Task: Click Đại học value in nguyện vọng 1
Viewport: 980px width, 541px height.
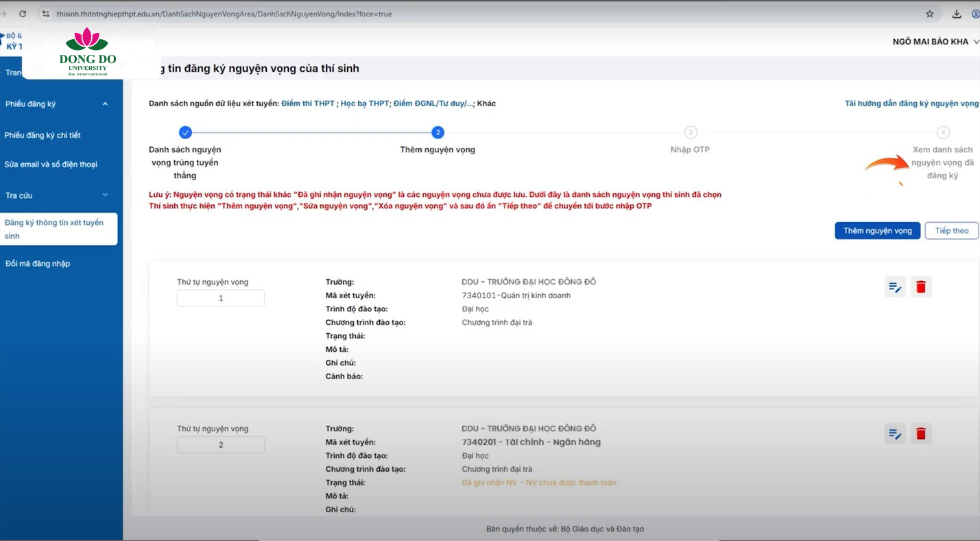Action: pos(475,309)
